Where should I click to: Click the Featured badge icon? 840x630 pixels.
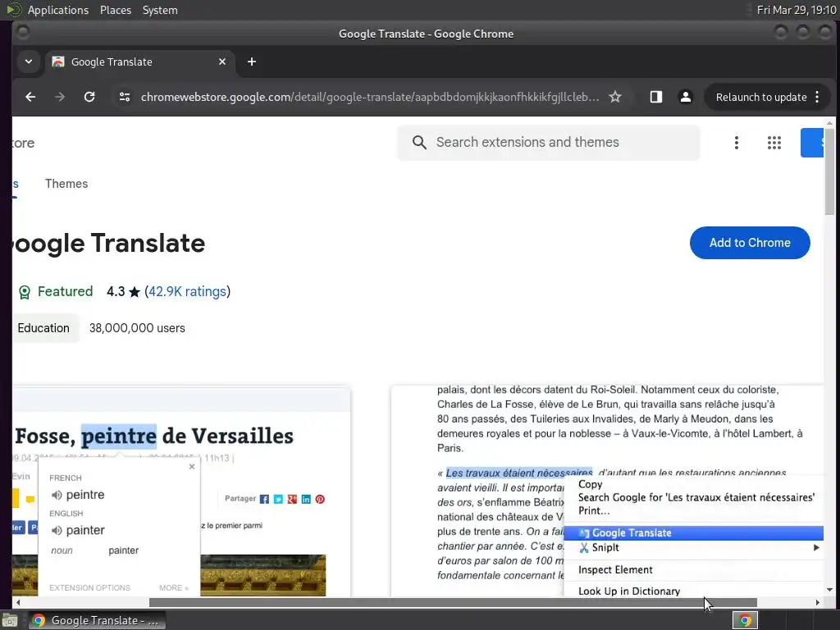[x=25, y=292]
